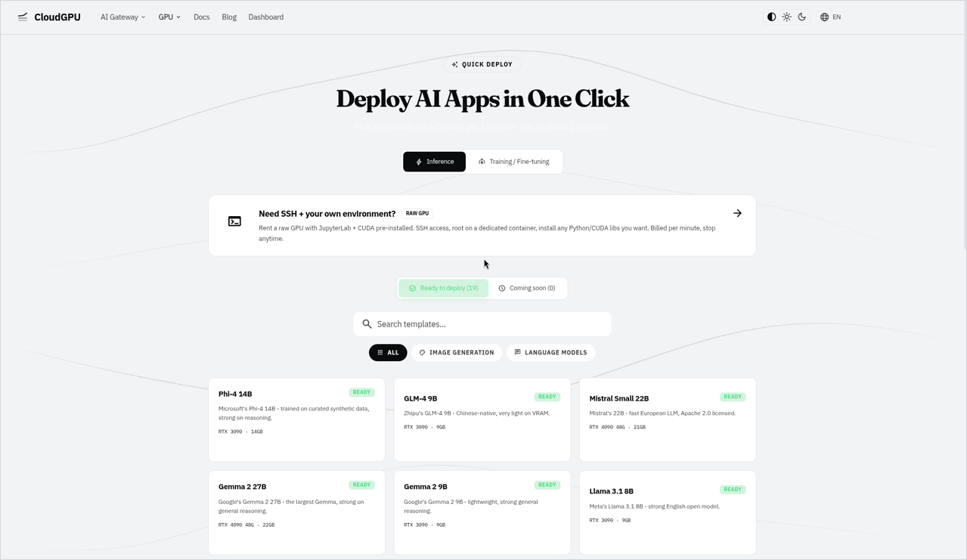Click the arrow on the SSH banner
Screen dimensions: 967x560
click(737, 213)
